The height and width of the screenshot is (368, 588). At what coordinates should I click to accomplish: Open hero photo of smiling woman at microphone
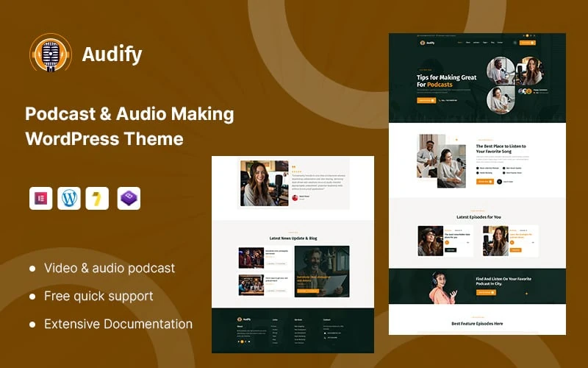click(x=529, y=71)
